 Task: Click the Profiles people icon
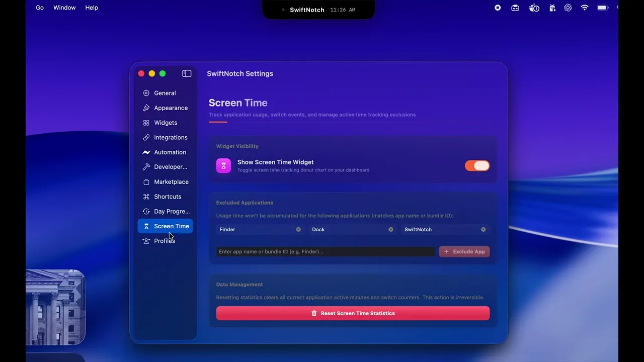146,241
